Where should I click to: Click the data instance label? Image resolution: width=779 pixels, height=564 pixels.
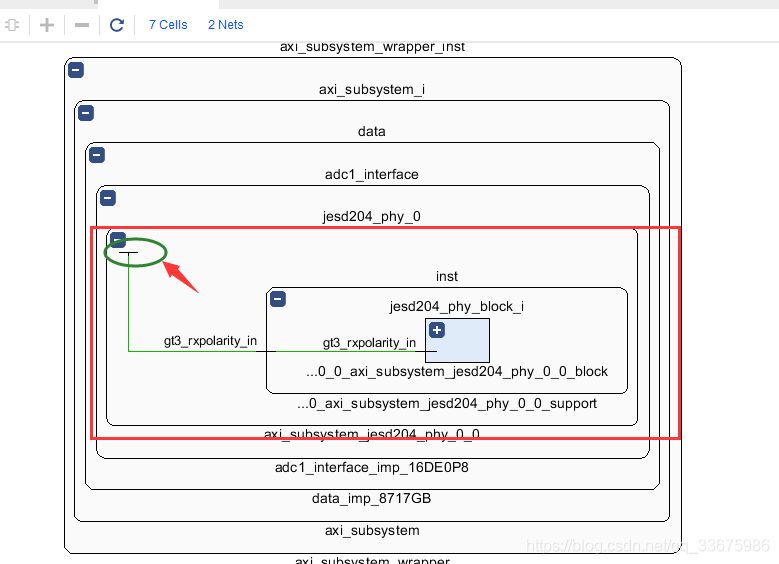(x=372, y=131)
